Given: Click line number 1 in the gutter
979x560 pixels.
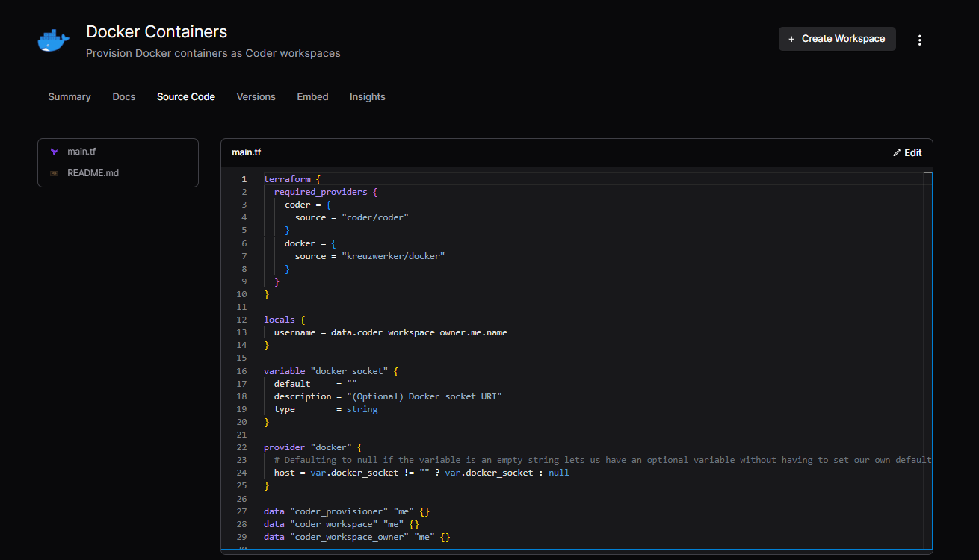Looking at the screenshot, I should point(244,179).
